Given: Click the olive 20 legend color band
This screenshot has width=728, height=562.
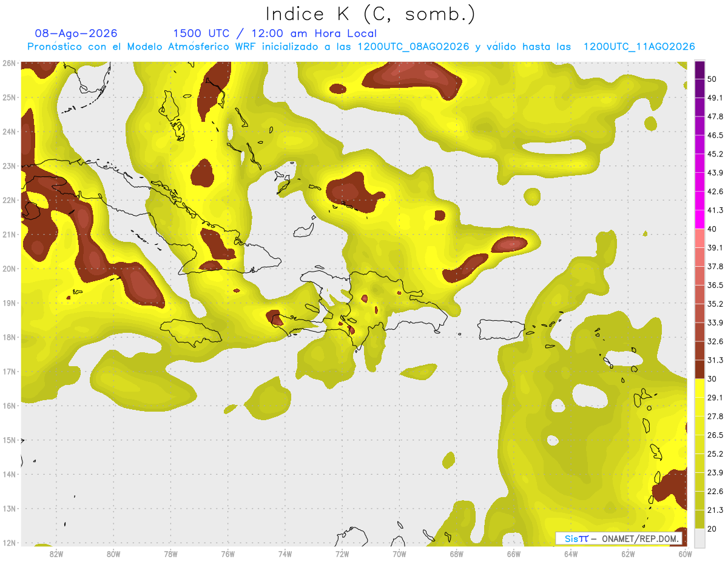Looking at the screenshot, I should 699,519.
